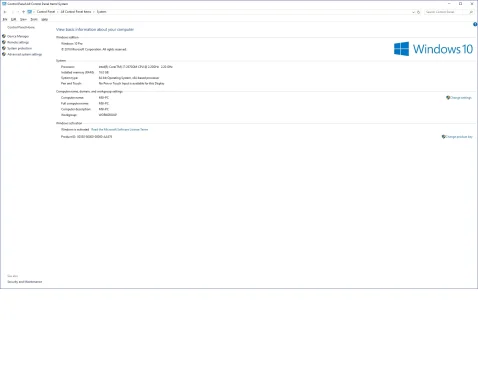Viewport: 478px width, 384px height.
Task: Click the installed memory value
Action: coord(104,72)
